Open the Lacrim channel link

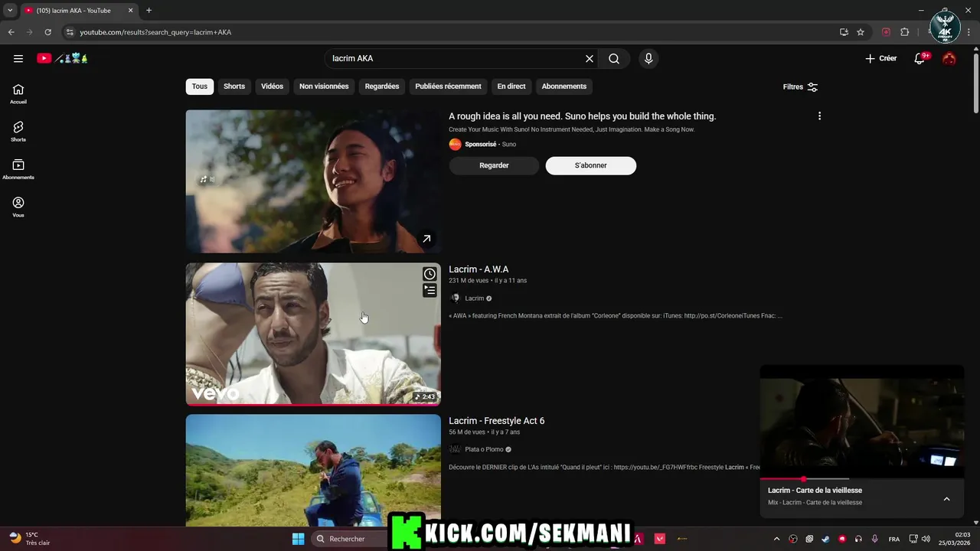tap(475, 298)
